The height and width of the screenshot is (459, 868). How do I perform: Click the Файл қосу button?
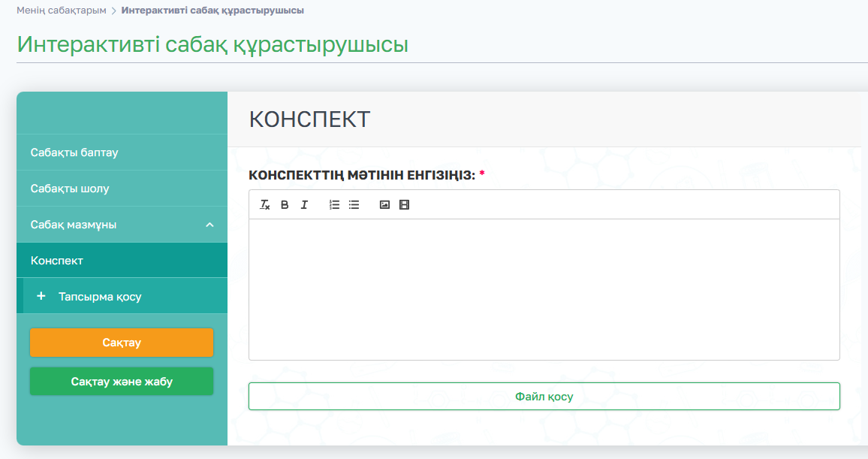pos(544,397)
